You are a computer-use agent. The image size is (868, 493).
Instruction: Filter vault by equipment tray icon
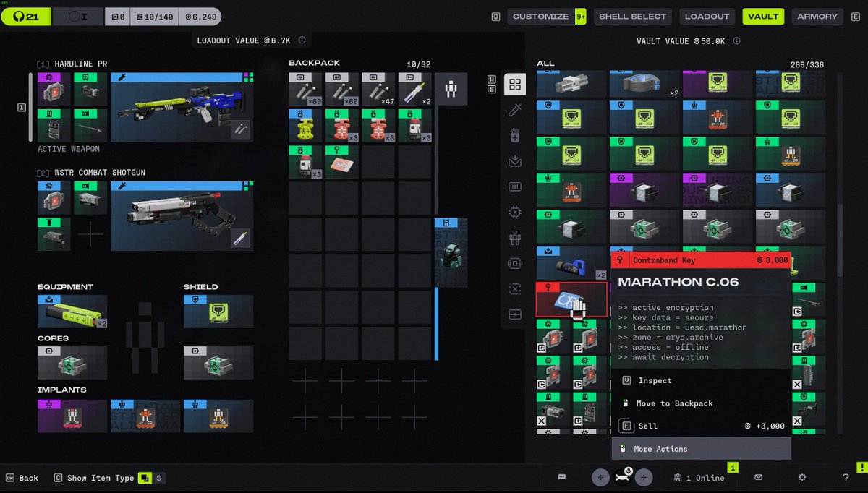[515, 161]
